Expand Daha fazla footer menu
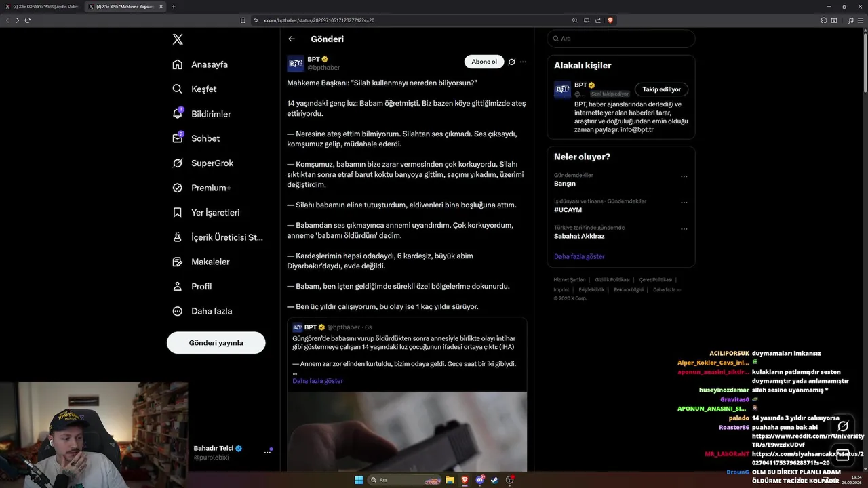868x488 pixels. 667,289
